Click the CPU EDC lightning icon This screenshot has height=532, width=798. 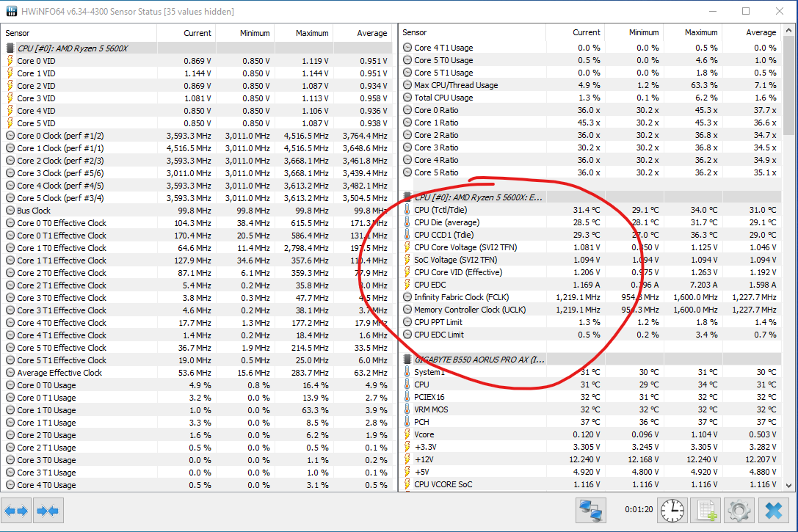click(x=407, y=285)
